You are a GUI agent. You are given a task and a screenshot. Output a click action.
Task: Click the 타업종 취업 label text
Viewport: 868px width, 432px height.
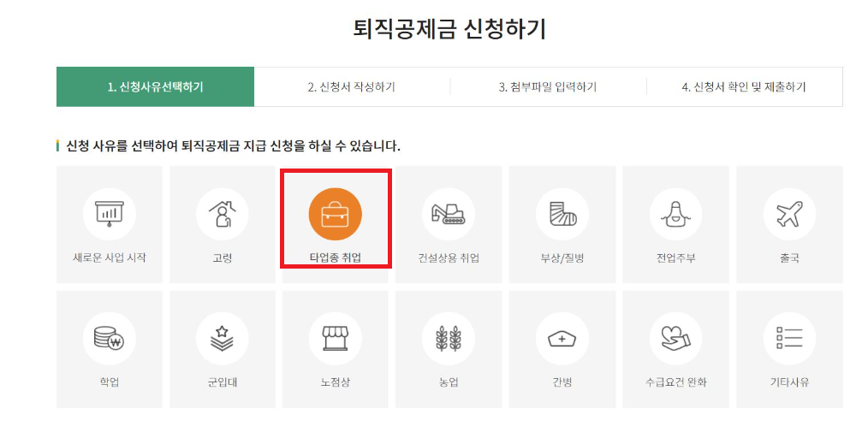(336, 257)
